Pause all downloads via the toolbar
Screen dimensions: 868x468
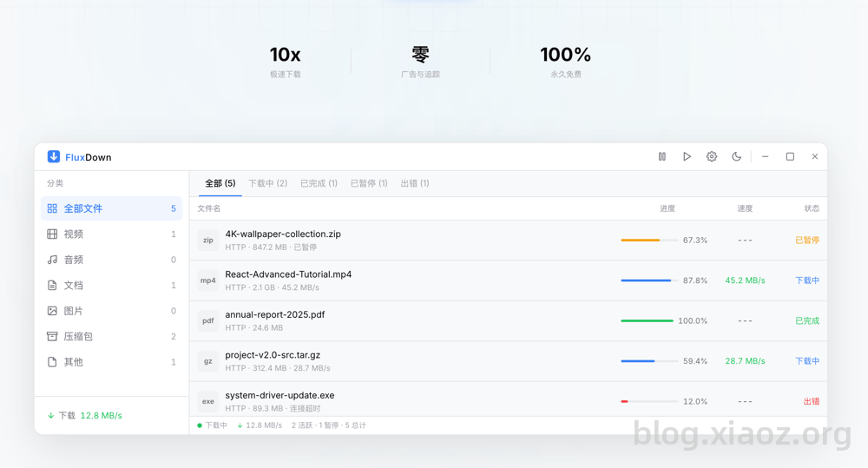point(662,157)
